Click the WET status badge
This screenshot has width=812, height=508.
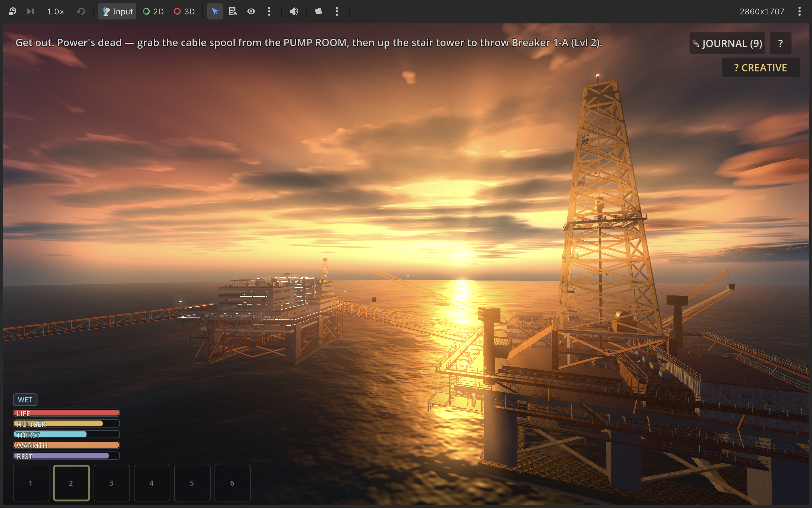[x=25, y=399]
